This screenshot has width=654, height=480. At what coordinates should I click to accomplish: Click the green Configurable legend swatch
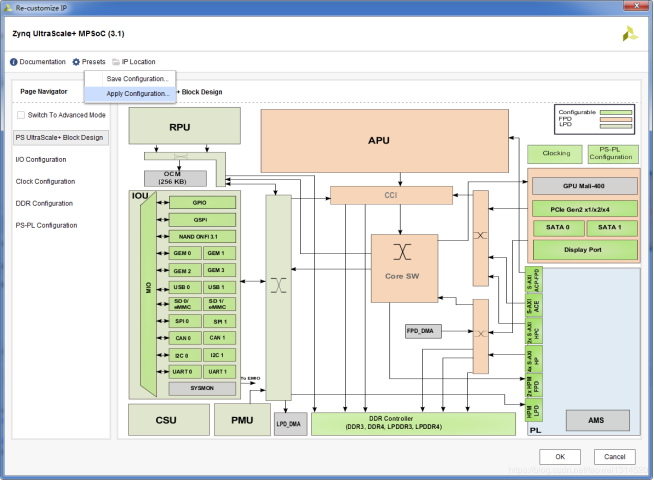point(616,112)
